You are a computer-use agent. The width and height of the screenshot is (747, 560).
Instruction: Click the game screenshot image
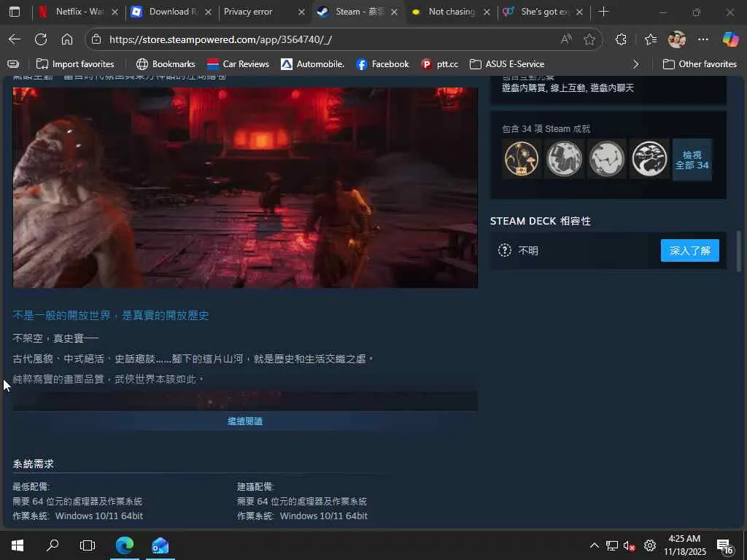245,187
